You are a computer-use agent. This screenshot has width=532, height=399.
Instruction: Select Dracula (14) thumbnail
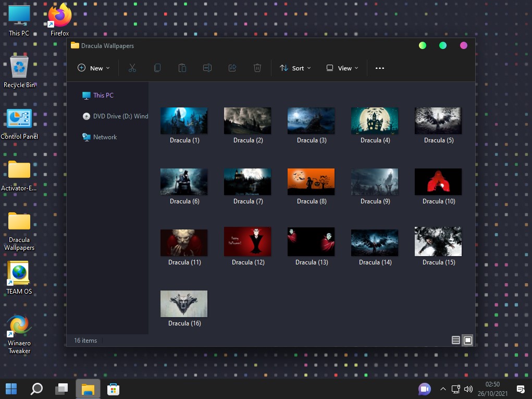point(375,243)
